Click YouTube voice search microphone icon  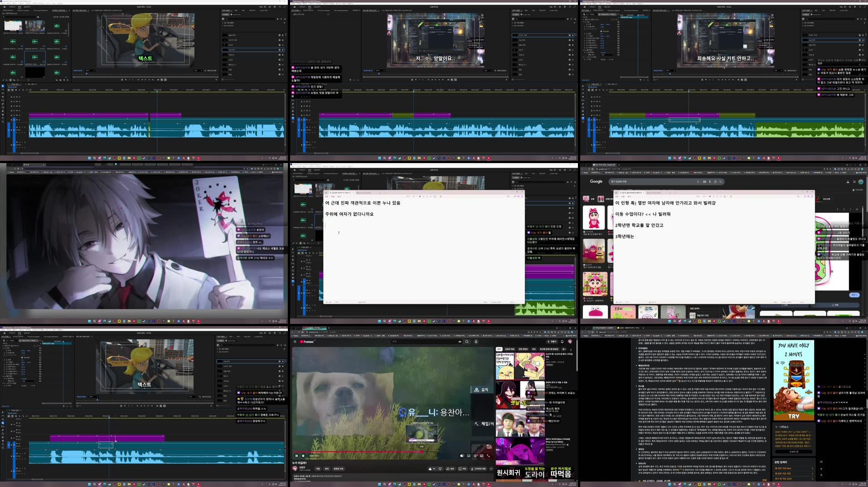pos(476,342)
